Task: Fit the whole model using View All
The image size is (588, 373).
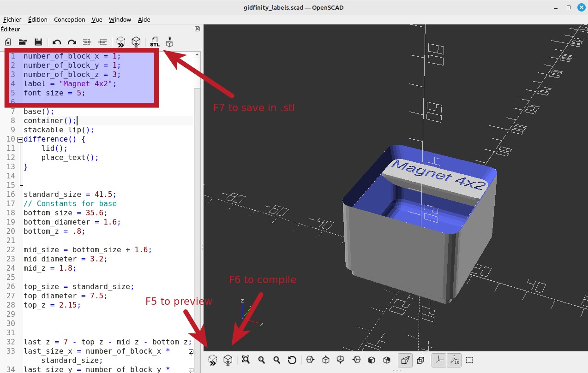Action: click(x=246, y=360)
